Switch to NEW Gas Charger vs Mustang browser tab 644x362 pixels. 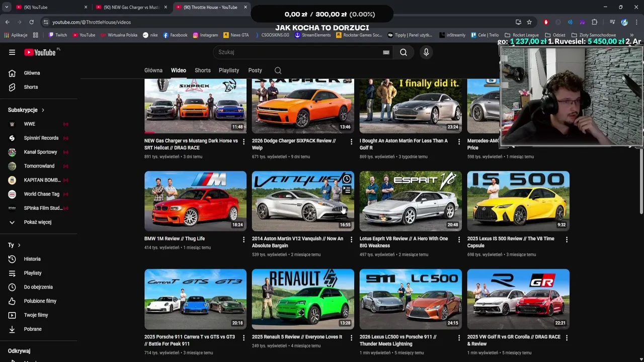[x=131, y=7]
